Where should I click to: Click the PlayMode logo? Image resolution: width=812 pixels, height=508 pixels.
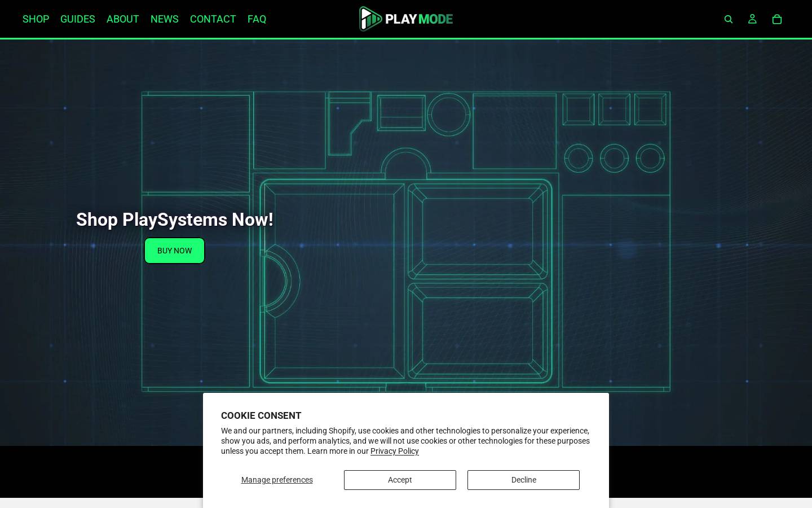406,19
